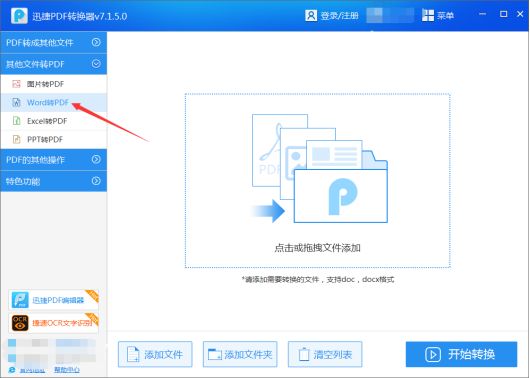Click the user avatar login icon
Viewport: 530px width, 378px height.
pos(311,15)
